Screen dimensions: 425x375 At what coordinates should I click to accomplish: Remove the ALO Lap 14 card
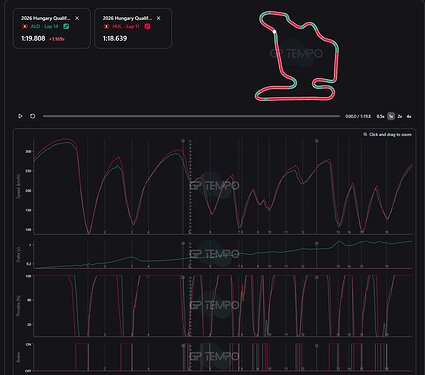point(77,18)
